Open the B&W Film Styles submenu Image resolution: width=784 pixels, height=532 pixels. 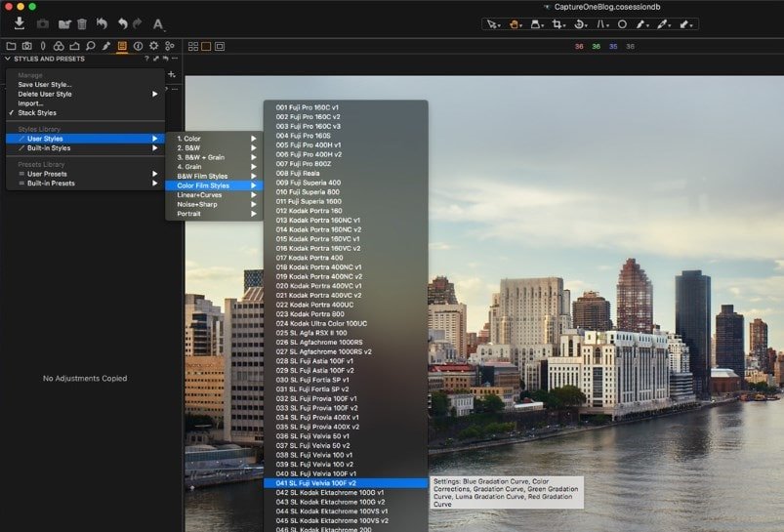point(202,176)
